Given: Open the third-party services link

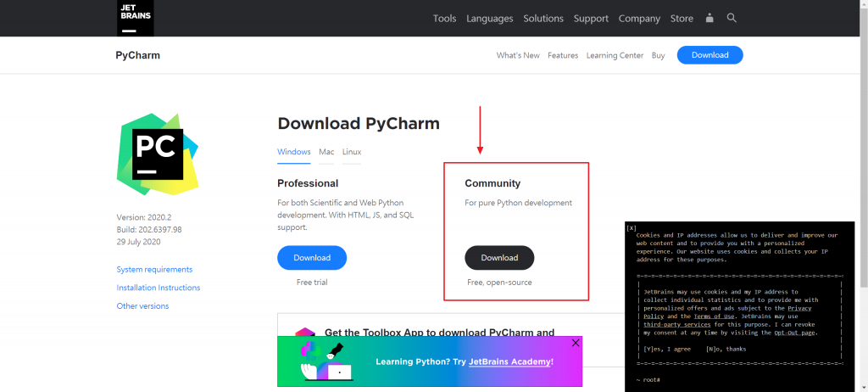Looking at the screenshot, I should coord(677,324).
